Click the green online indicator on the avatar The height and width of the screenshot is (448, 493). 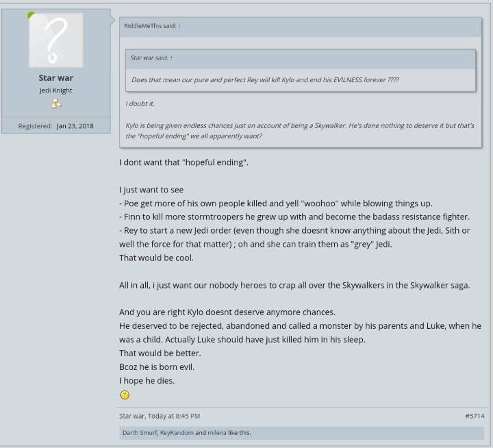tap(31, 15)
